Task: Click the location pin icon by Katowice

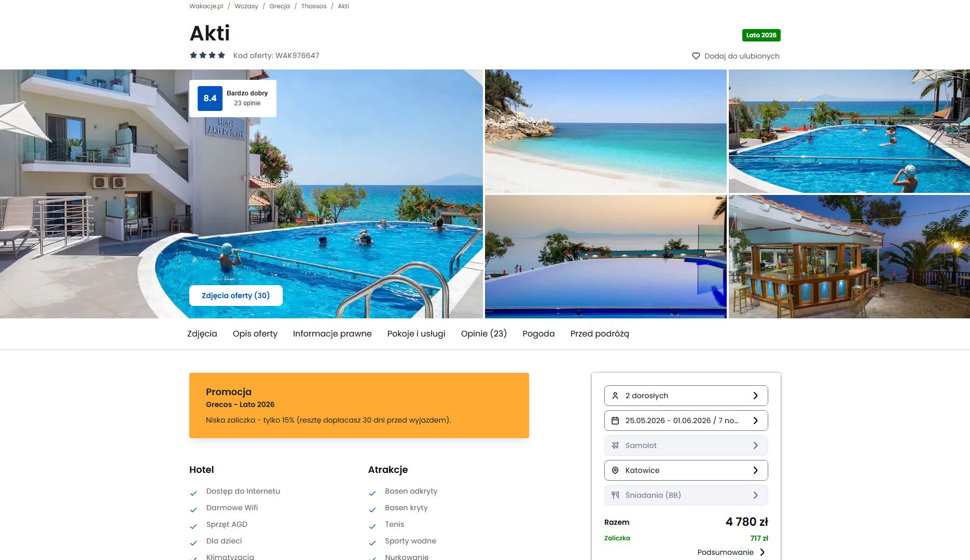Action: (615, 470)
